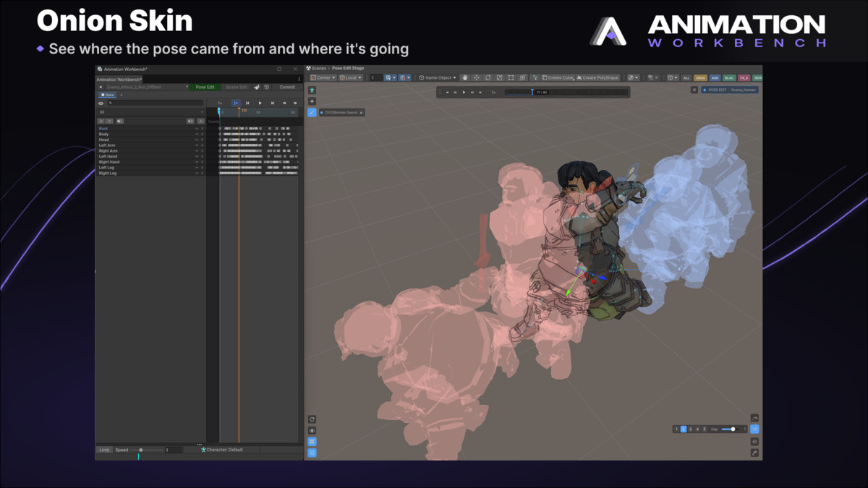Open the Center pivot dropdown
The image size is (868, 488).
[323, 77]
